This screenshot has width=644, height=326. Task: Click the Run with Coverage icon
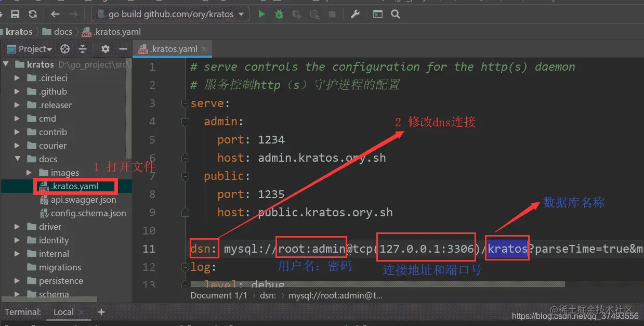(297, 14)
